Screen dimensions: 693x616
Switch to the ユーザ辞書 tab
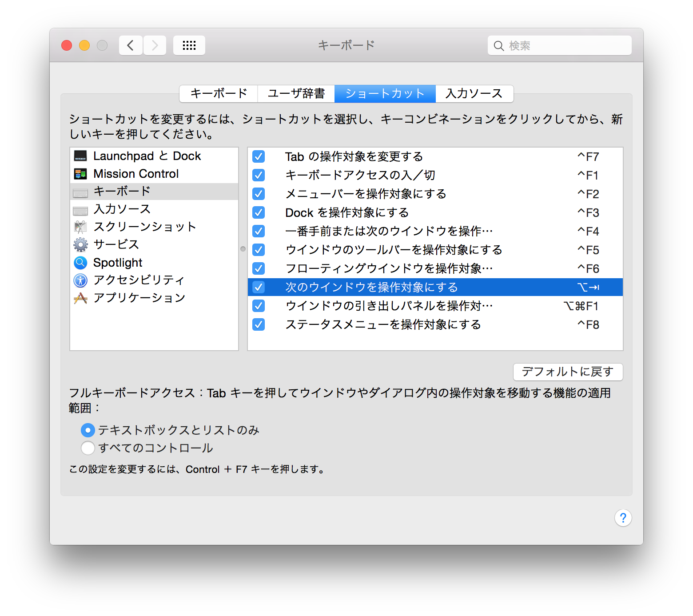pyautogui.click(x=296, y=93)
